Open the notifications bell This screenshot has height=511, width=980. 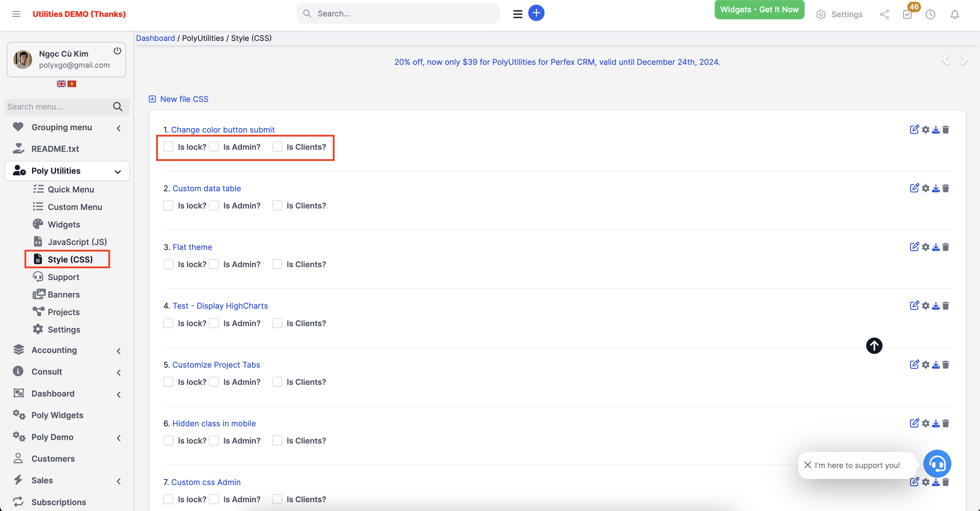[955, 15]
